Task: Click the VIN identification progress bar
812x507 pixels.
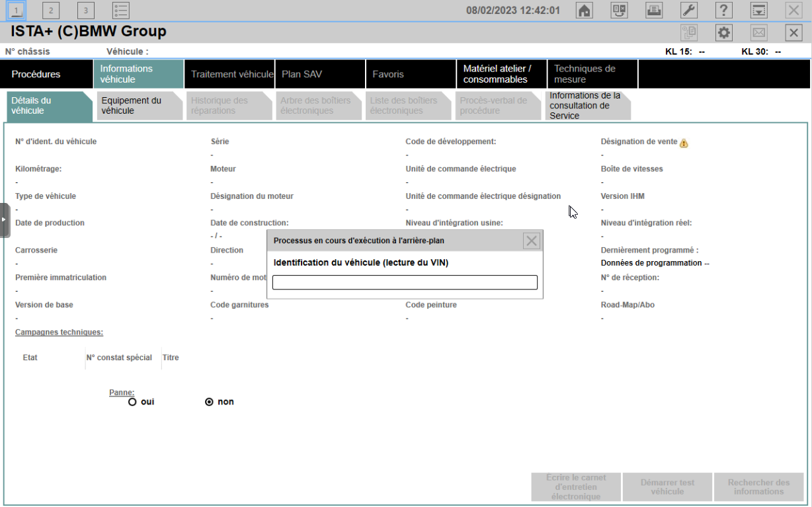Action: pos(405,282)
